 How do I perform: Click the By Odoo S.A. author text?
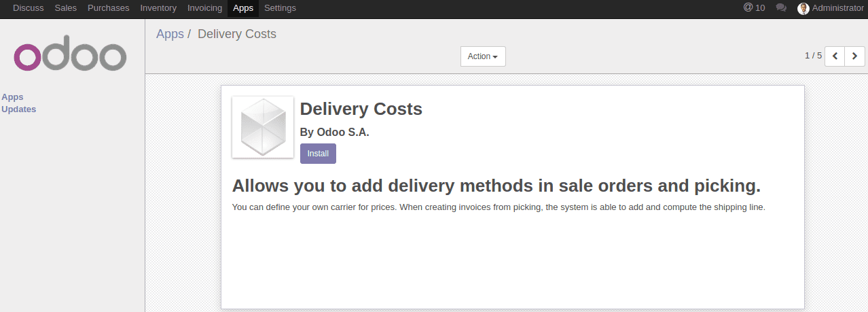tap(335, 133)
